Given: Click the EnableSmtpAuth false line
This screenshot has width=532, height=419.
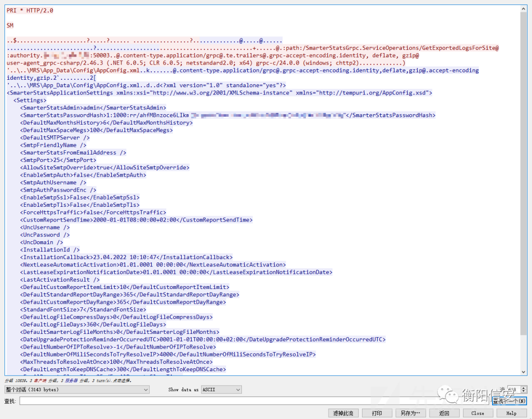Looking at the screenshot, I should (x=83, y=175).
